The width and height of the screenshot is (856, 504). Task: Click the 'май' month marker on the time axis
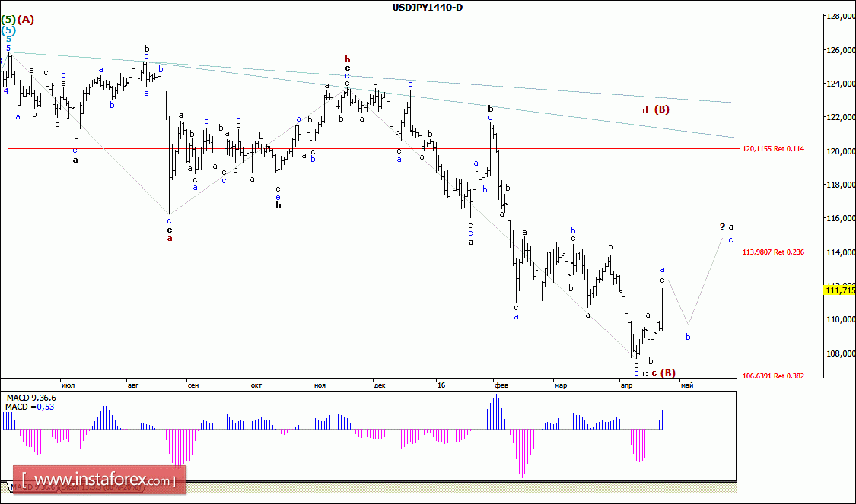point(687,385)
